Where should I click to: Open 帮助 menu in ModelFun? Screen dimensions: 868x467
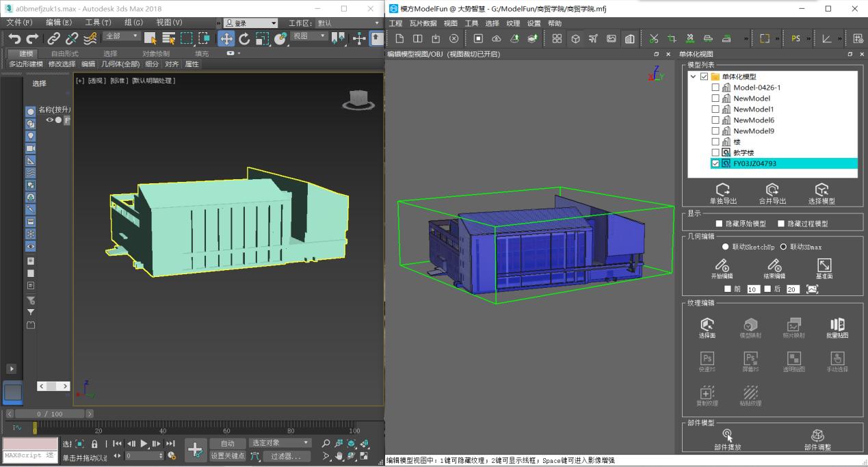(x=555, y=23)
